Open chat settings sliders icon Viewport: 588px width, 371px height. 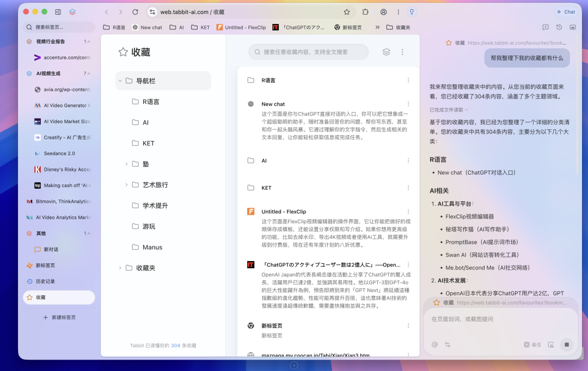click(448, 344)
